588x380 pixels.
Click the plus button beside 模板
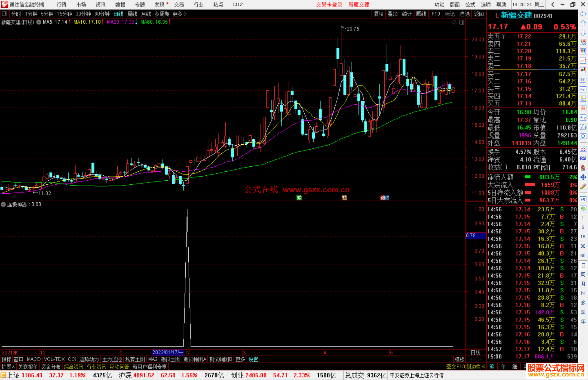pyautogui.click(x=471, y=359)
